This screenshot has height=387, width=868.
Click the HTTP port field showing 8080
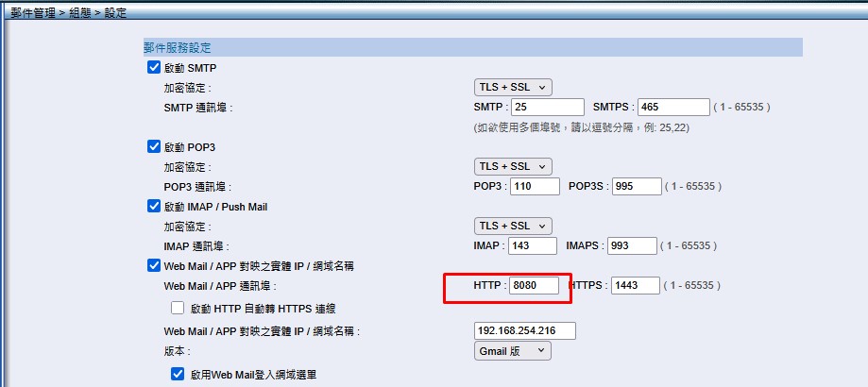(x=534, y=286)
